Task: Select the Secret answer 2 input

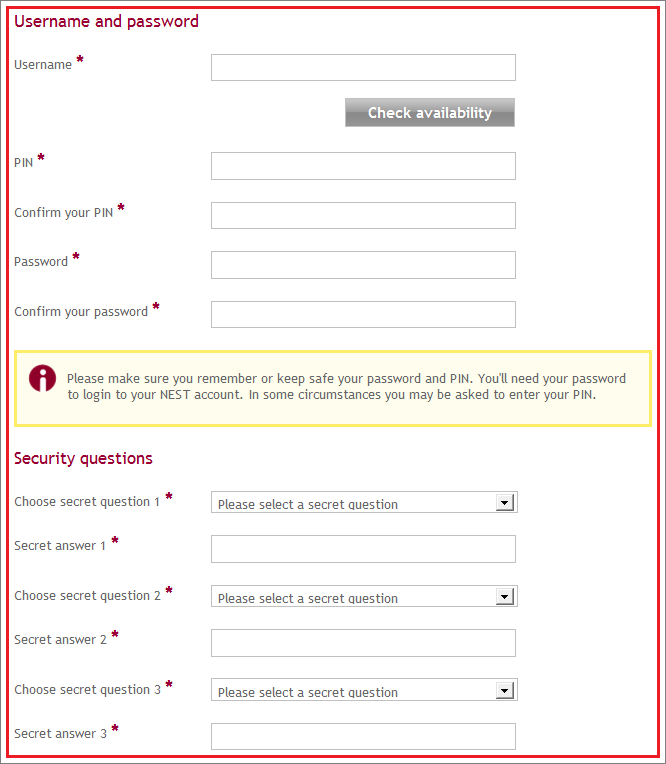Action: (x=363, y=643)
